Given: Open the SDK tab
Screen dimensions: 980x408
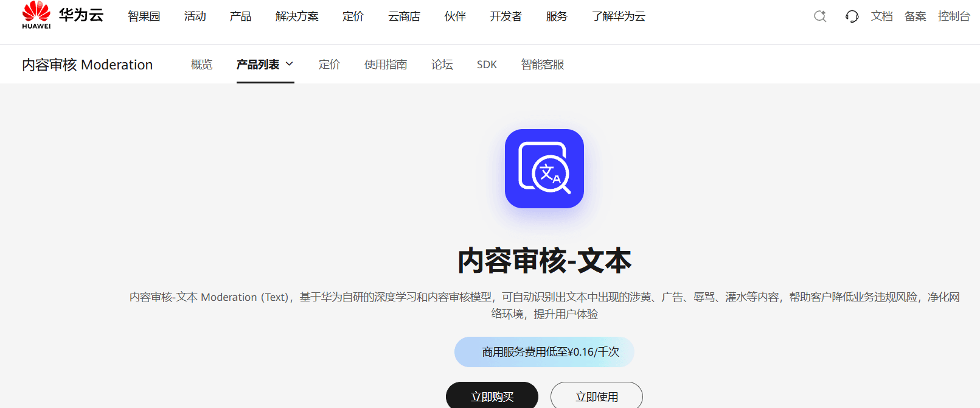Looking at the screenshot, I should [487, 65].
